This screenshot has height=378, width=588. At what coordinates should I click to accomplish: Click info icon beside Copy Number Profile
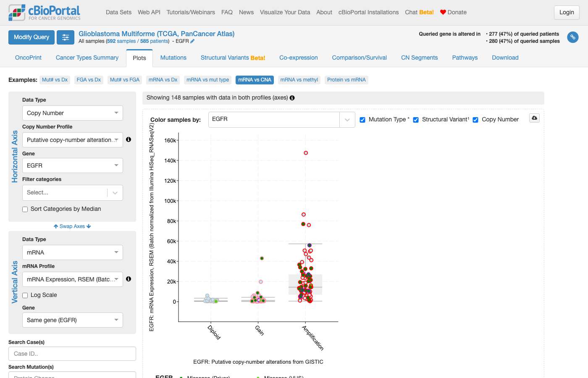[x=129, y=139]
